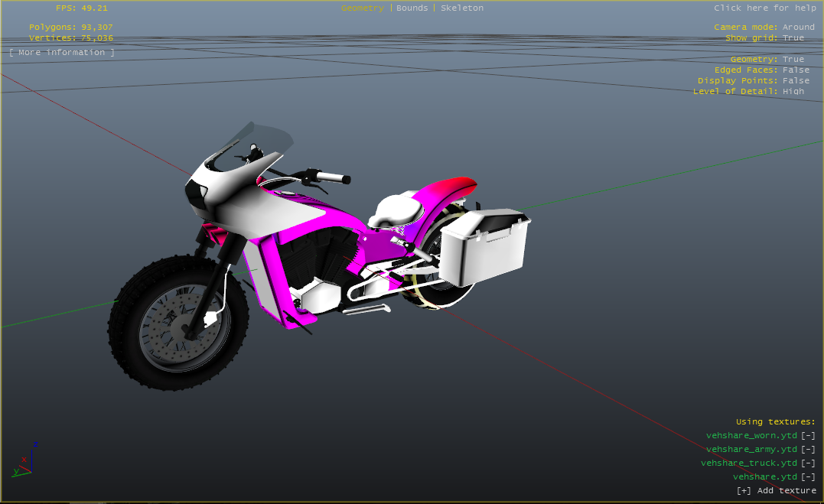Open the Skeleton view tab
The width and height of the screenshot is (824, 504).
pyautogui.click(x=461, y=8)
